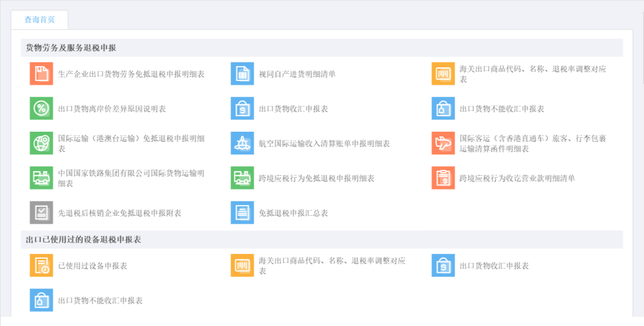This screenshot has width=644, height=326.
Task: Open the 跨境应税行为免抵退税申报明细表 link
Action: [316, 178]
